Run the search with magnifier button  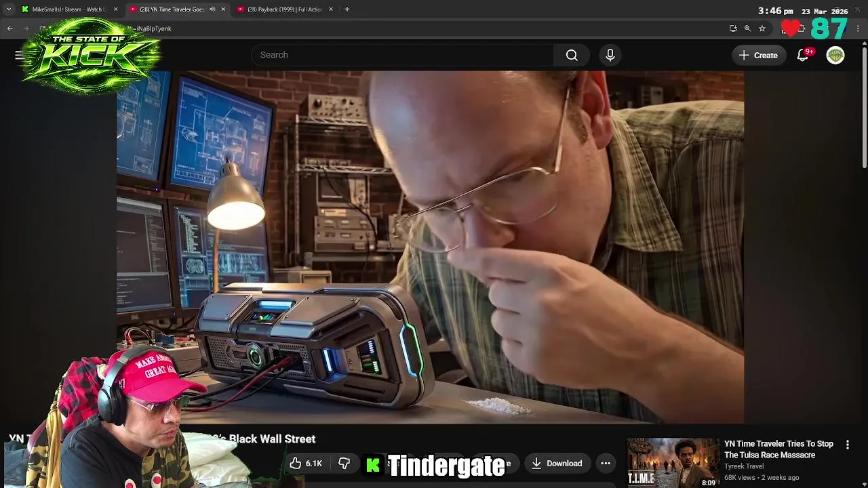(572, 55)
